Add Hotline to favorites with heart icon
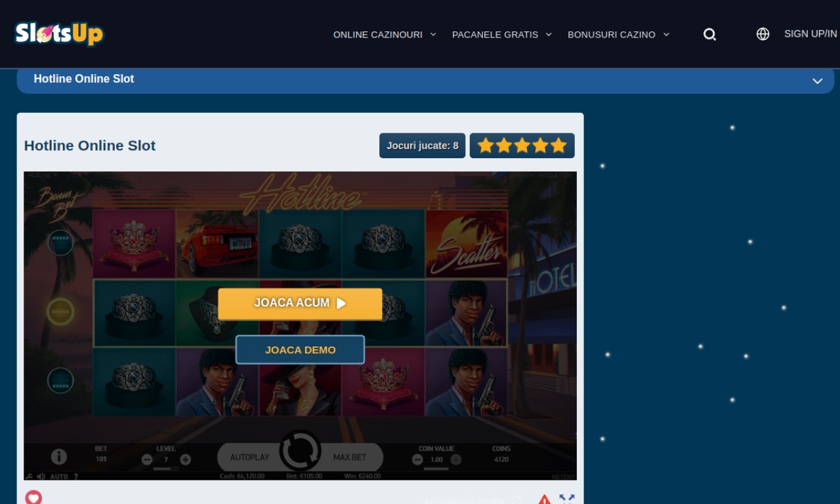The image size is (840, 504). (33, 497)
